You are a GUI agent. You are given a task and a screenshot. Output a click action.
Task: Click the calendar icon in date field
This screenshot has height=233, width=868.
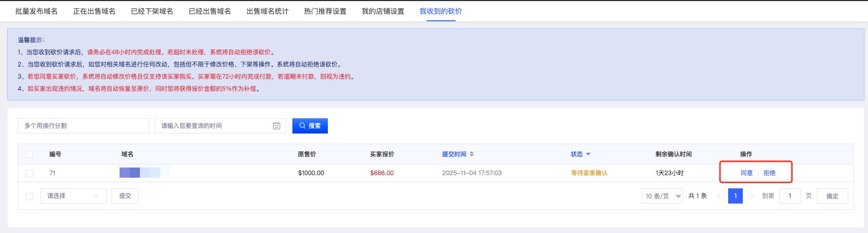277,126
